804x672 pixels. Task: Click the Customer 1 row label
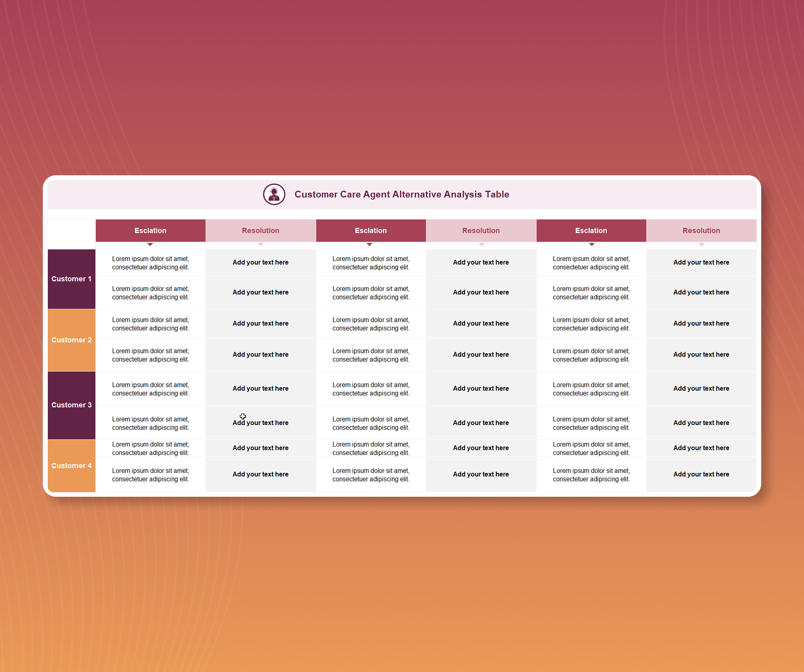tap(71, 279)
